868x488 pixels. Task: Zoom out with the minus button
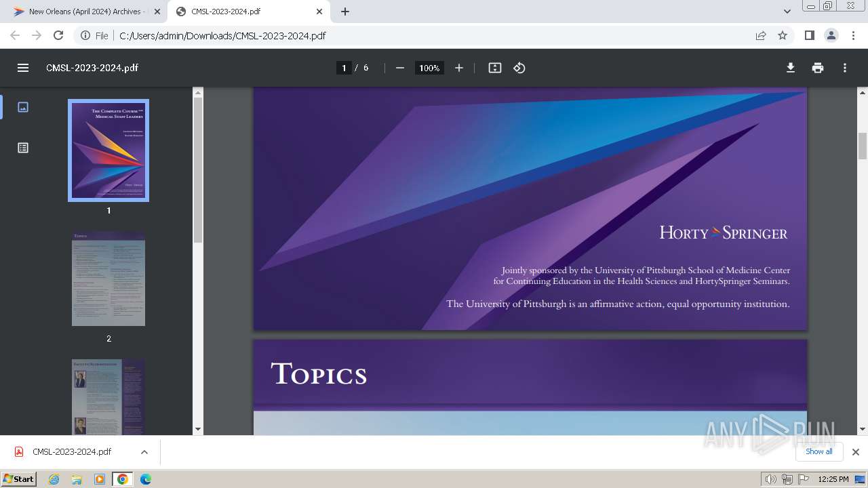[x=400, y=68]
